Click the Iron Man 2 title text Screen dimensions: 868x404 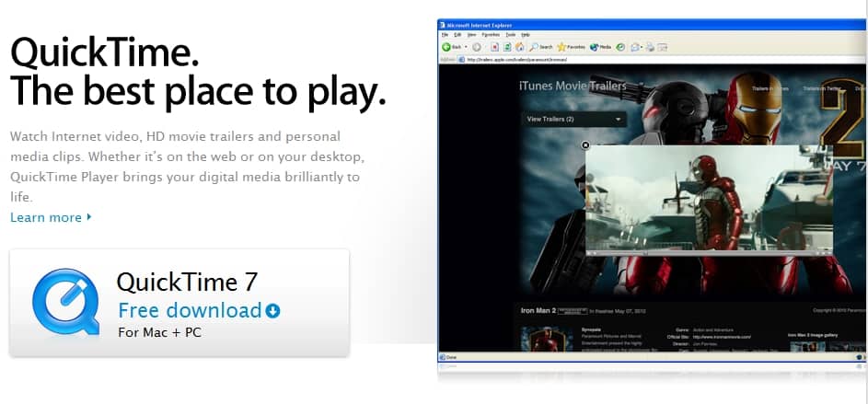click(538, 310)
